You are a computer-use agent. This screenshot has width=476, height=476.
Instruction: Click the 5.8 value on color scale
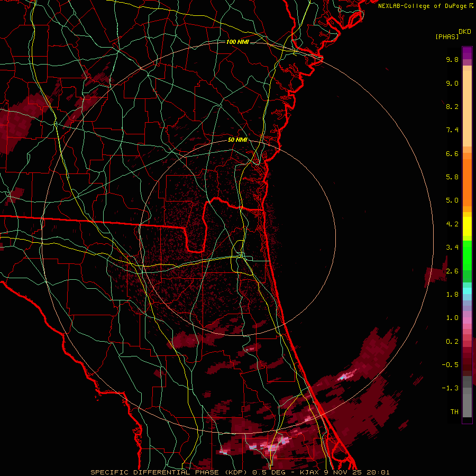click(452, 177)
